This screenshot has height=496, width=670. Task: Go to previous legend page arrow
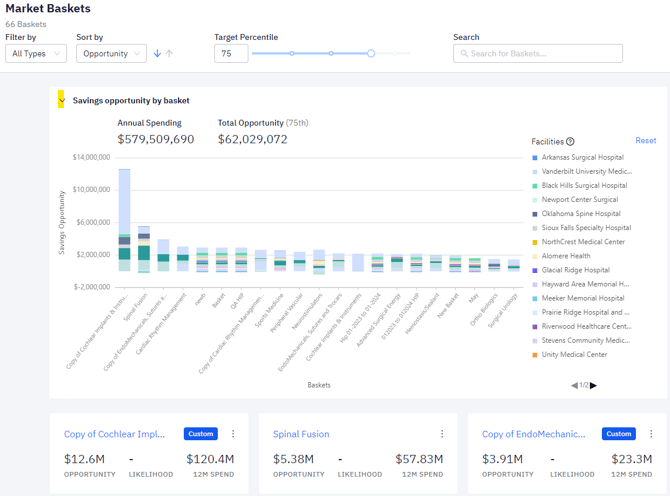[x=574, y=385]
